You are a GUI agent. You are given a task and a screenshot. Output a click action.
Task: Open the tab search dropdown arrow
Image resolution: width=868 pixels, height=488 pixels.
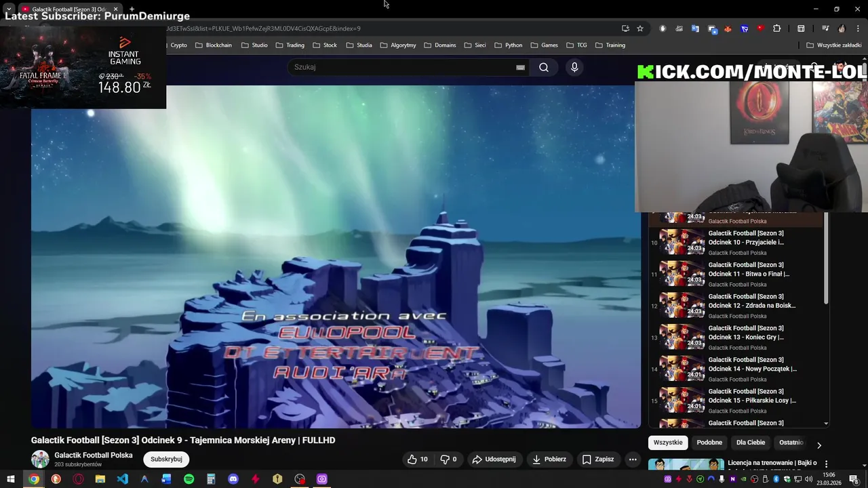tap(8, 9)
